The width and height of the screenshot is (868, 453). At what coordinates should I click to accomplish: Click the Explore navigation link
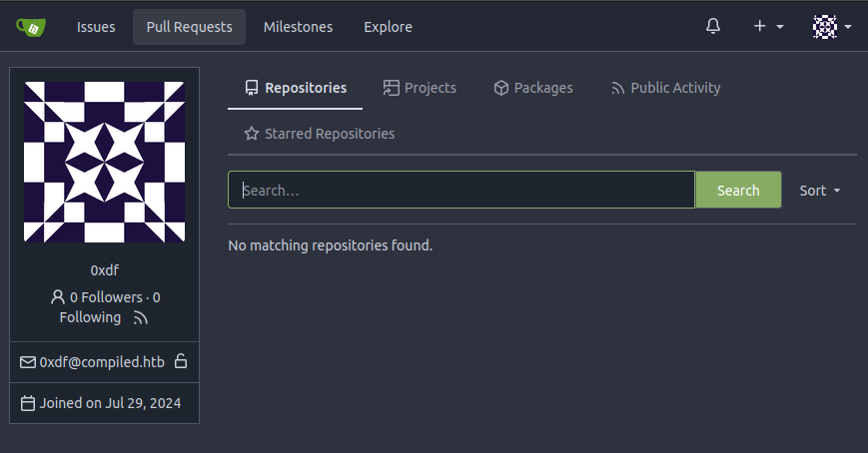[x=388, y=27]
